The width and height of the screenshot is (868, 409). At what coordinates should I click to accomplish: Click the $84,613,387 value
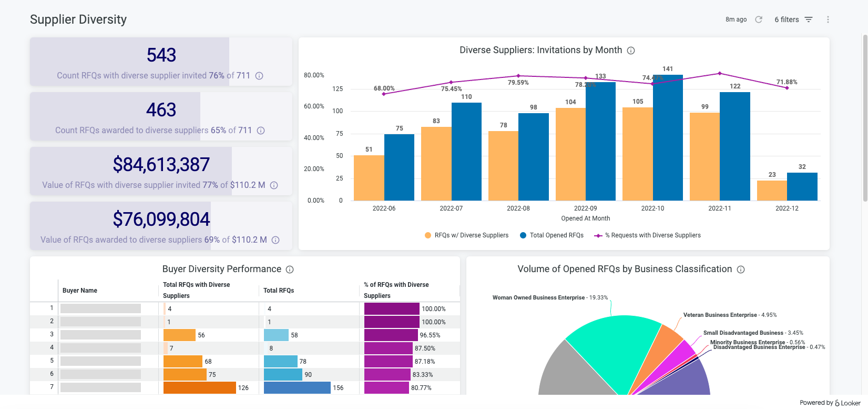click(161, 165)
